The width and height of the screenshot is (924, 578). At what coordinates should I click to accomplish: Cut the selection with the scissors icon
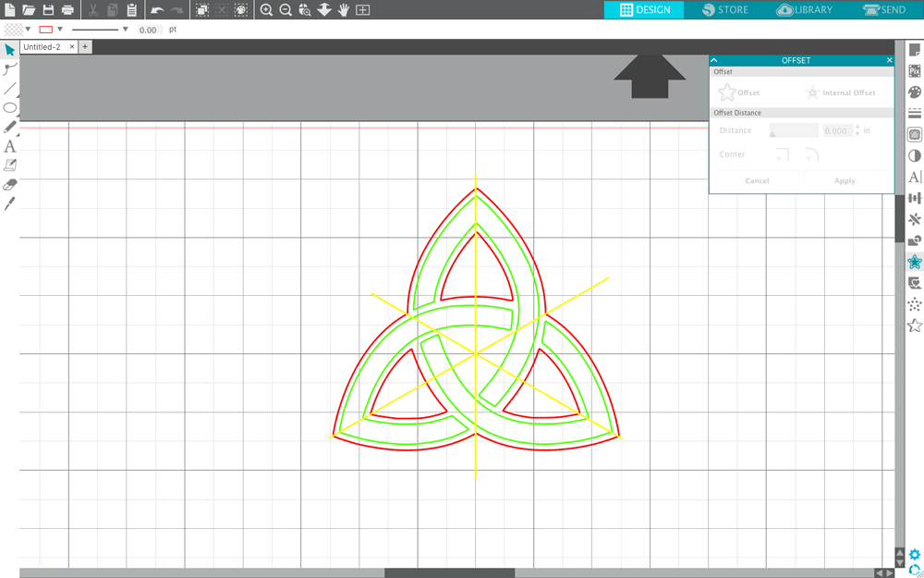pos(93,9)
